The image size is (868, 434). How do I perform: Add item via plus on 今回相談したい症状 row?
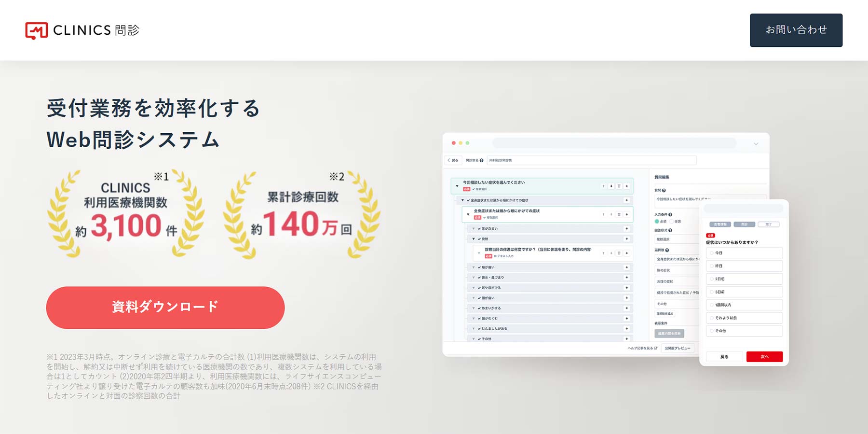click(627, 186)
